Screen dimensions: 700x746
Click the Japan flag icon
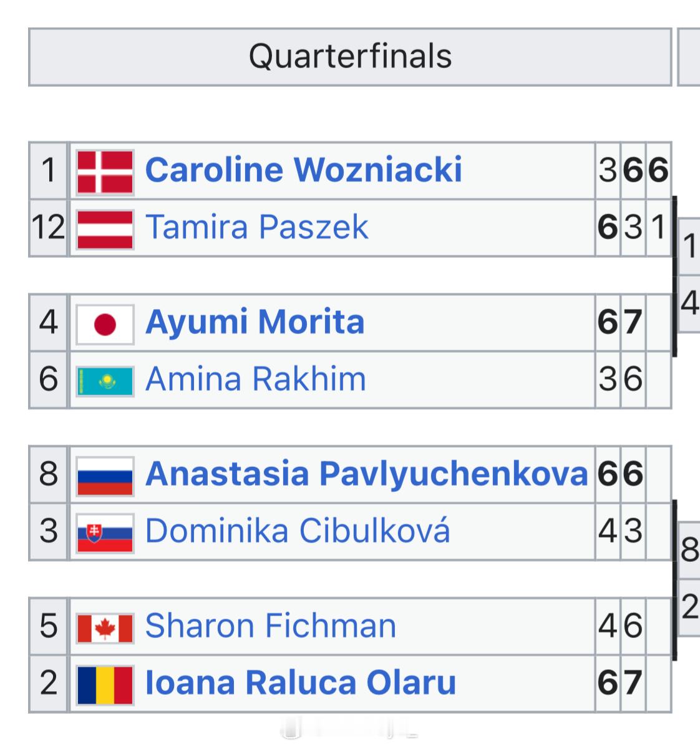point(105,325)
